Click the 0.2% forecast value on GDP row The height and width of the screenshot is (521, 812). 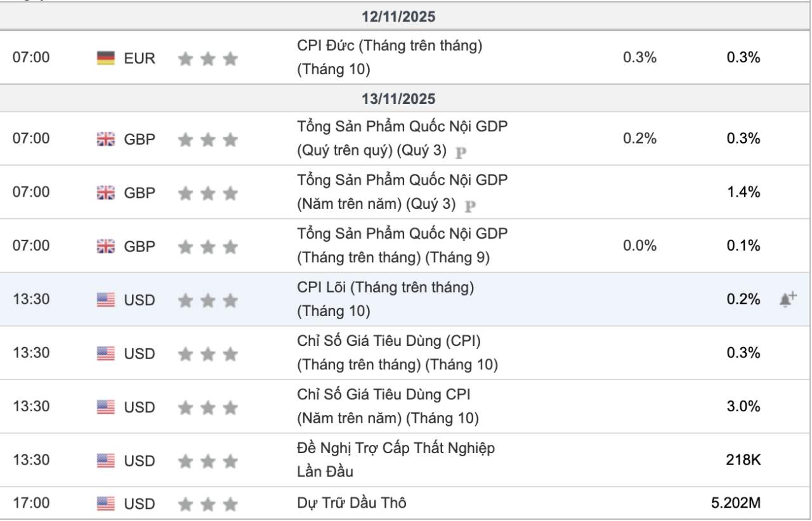point(638,138)
